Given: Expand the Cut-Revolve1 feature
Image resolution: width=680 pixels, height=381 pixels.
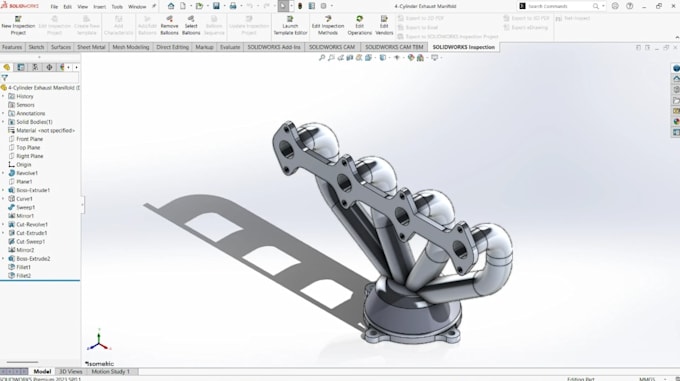Looking at the screenshot, I should pos(3,225).
